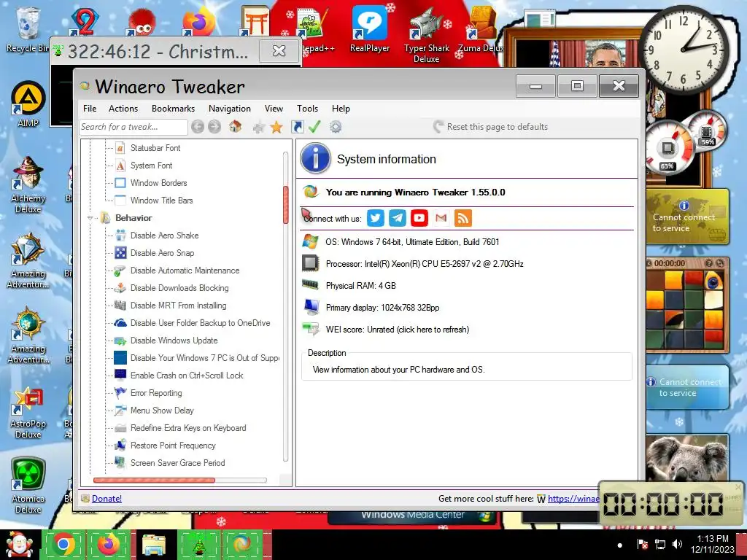747x560 pixels.
Task: Select Disable MRT From Installing tweak
Action: [x=179, y=306]
